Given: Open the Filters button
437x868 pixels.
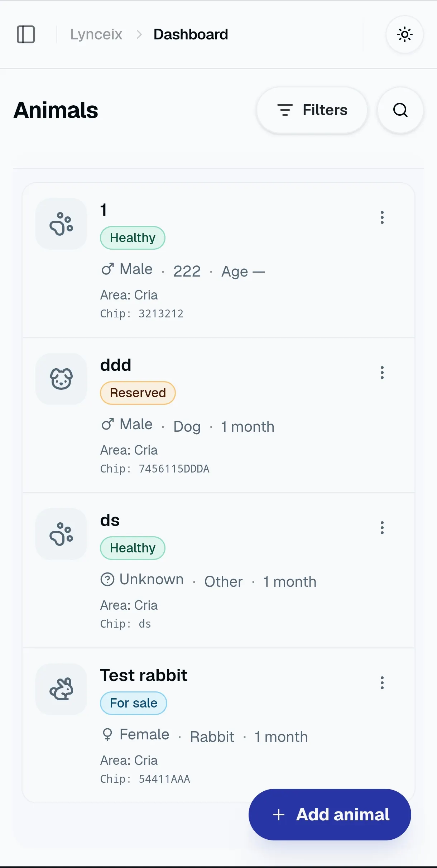Looking at the screenshot, I should pyautogui.click(x=312, y=110).
